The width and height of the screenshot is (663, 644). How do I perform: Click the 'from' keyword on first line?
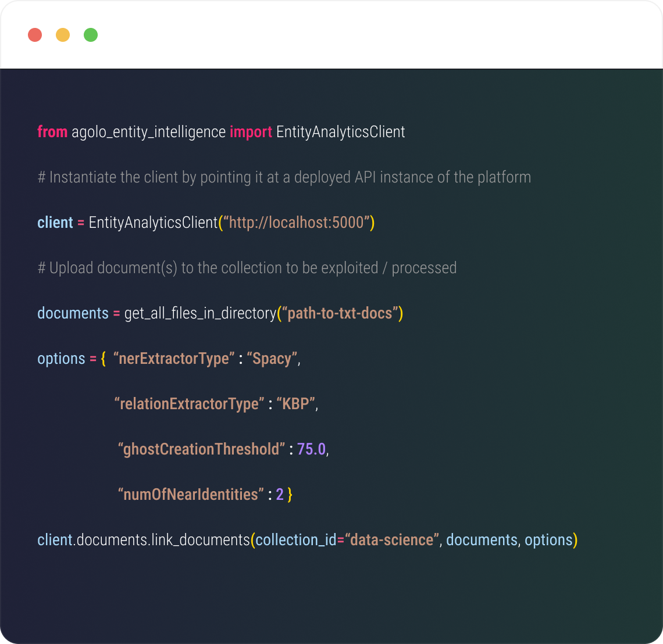[52, 132]
